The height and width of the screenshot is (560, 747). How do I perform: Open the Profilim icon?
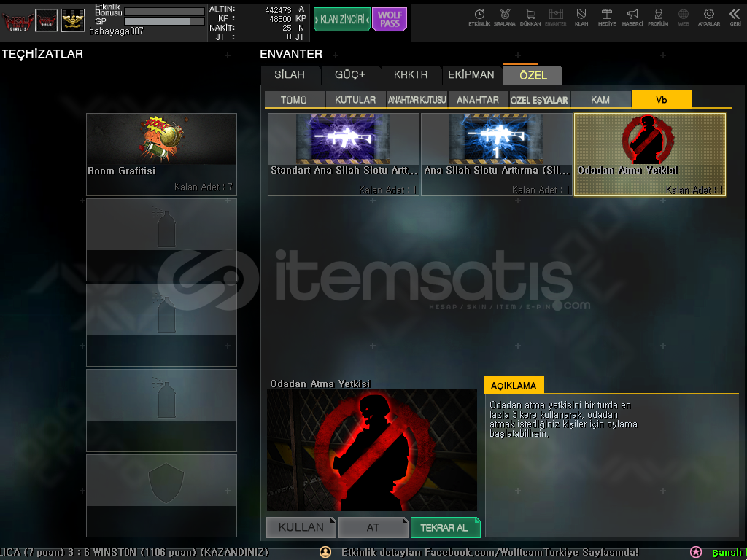click(658, 17)
